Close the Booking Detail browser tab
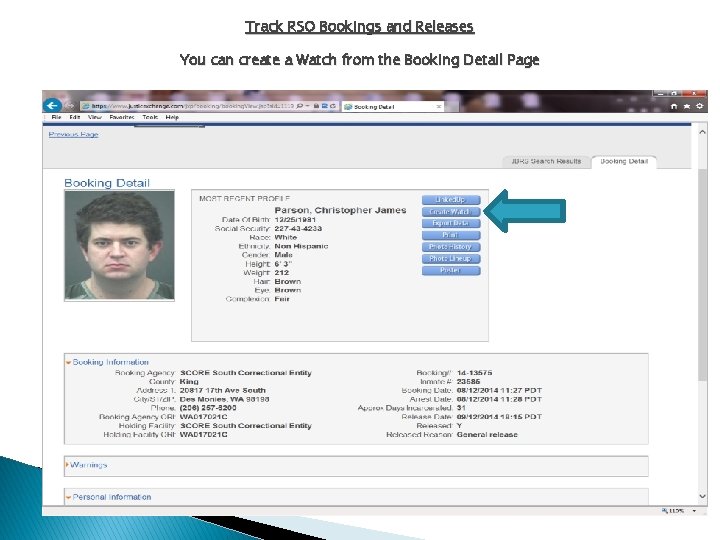The height and width of the screenshot is (540, 720). (439, 107)
